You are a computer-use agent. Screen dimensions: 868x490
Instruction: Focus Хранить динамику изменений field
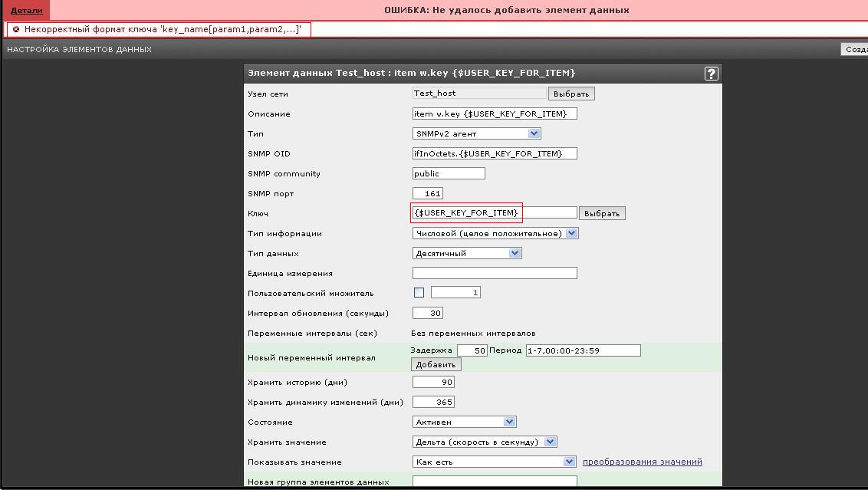point(433,402)
